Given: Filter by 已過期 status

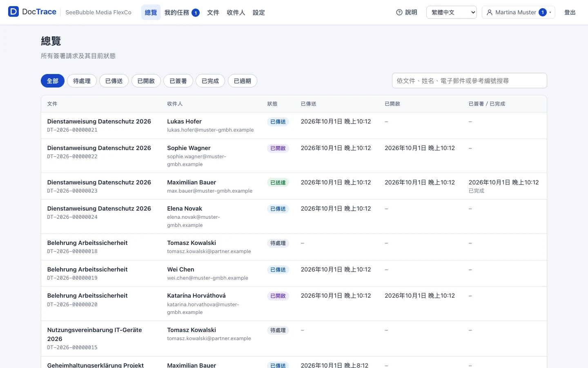Looking at the screenshot, I should click(243, 81).
